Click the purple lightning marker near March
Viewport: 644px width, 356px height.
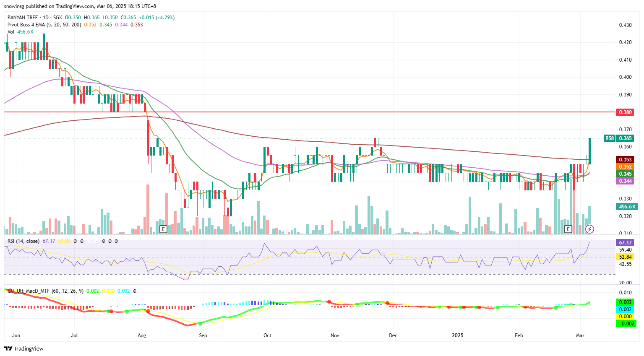(590, 229)
